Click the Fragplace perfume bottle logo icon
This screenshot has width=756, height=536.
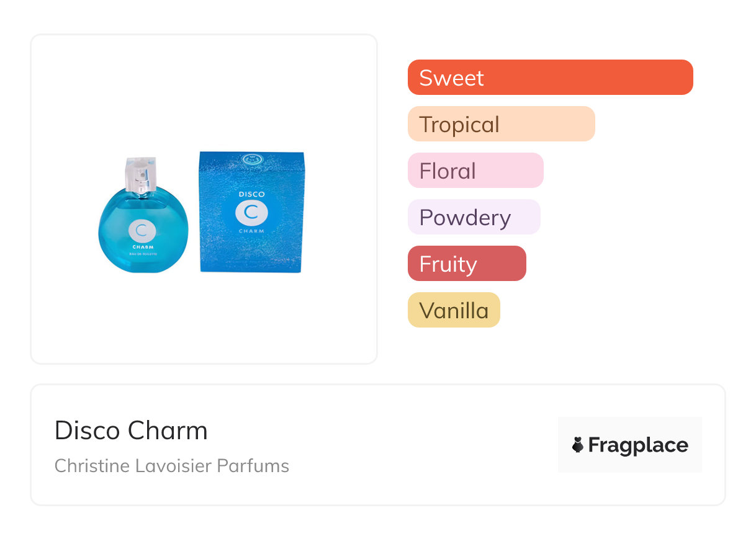578,445
